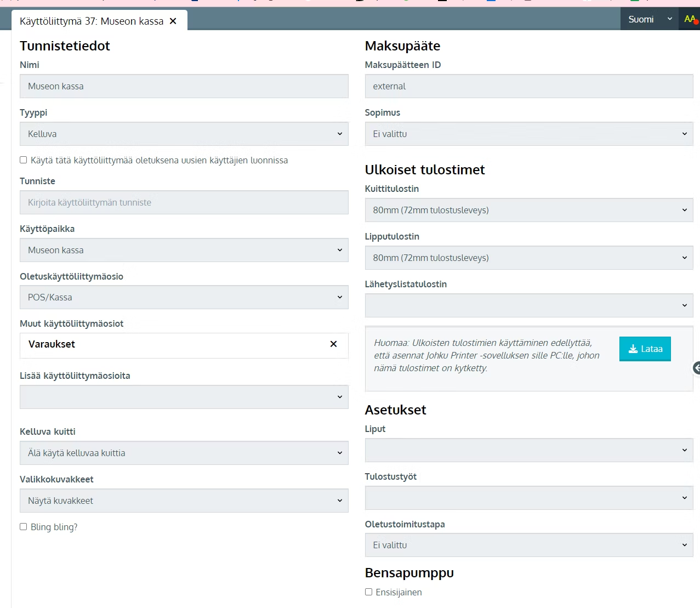Click the Ulkoiset tulostimet heading
Viewport: 700px width, 608px height.
click(425, 170)
